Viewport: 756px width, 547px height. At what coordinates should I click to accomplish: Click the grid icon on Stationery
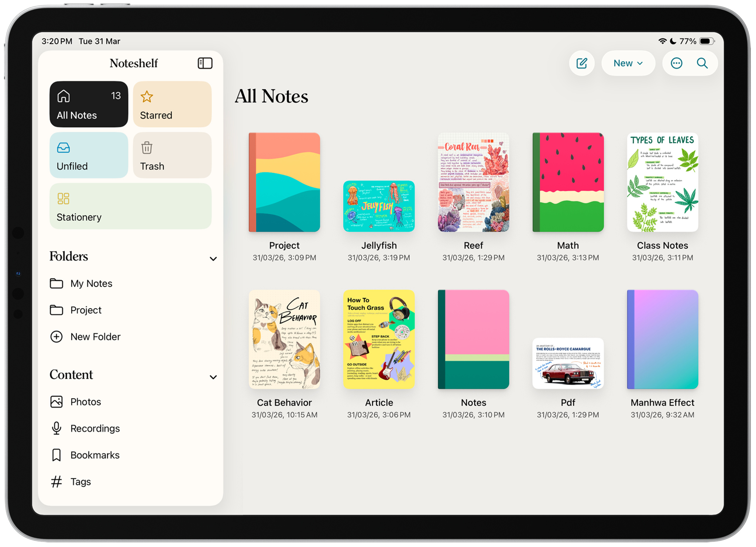63,199
